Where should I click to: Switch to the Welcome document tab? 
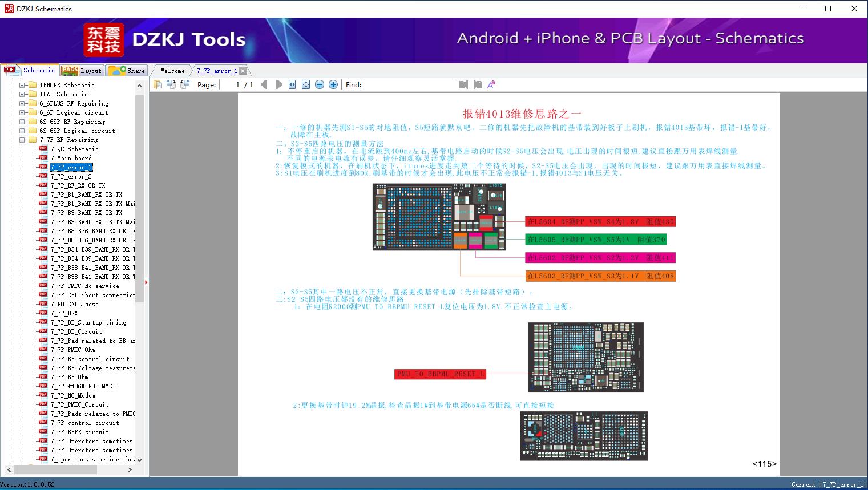click(172, 71)
